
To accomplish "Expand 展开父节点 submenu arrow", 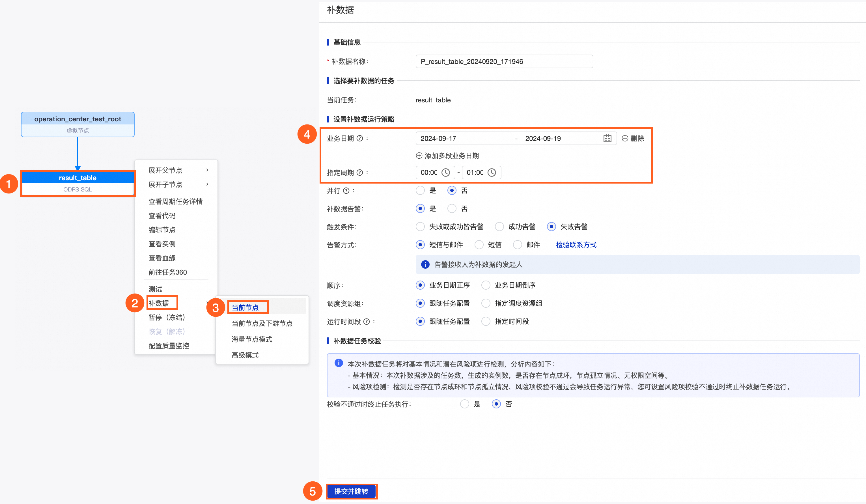I will pos(207,170).
